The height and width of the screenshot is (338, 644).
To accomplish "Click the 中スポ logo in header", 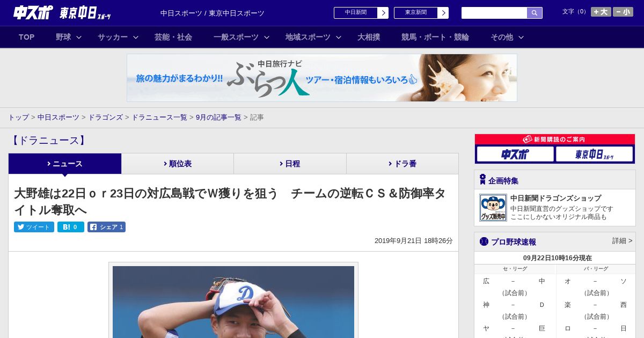I will (33, 12).
